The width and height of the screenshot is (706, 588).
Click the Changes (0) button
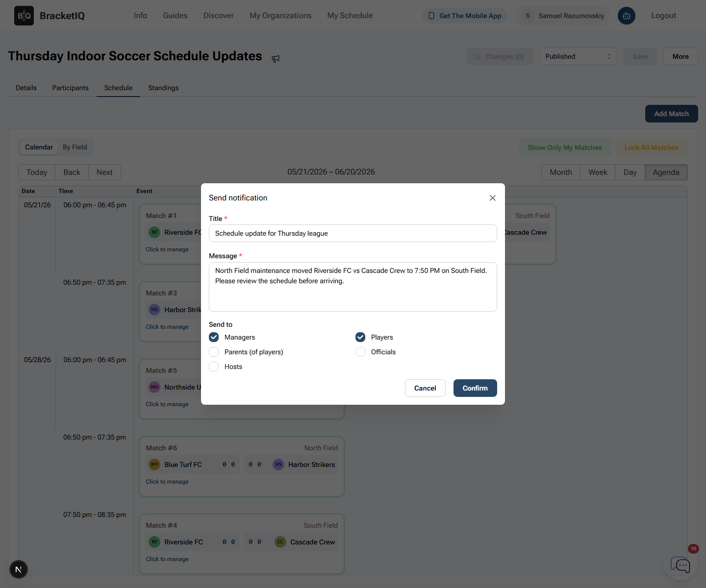499,56
